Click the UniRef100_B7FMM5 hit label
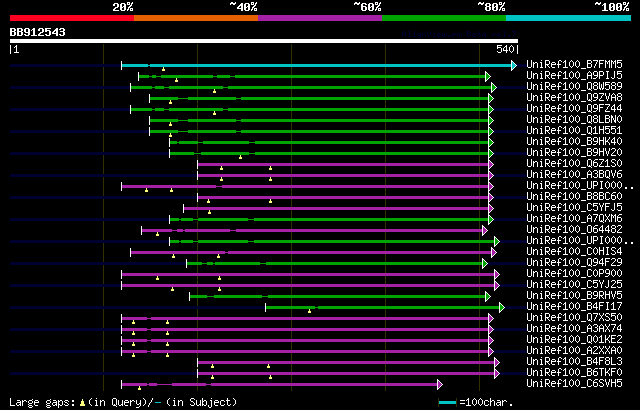This screenshot has width=640, height=410. pyautogui.click(x=574, y=64)
